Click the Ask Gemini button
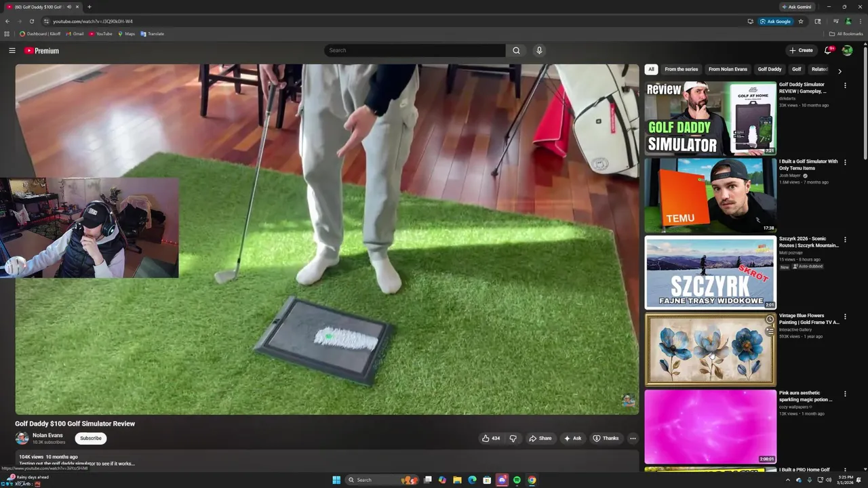This screenshot has width=868, height=488. pos(797,7)
